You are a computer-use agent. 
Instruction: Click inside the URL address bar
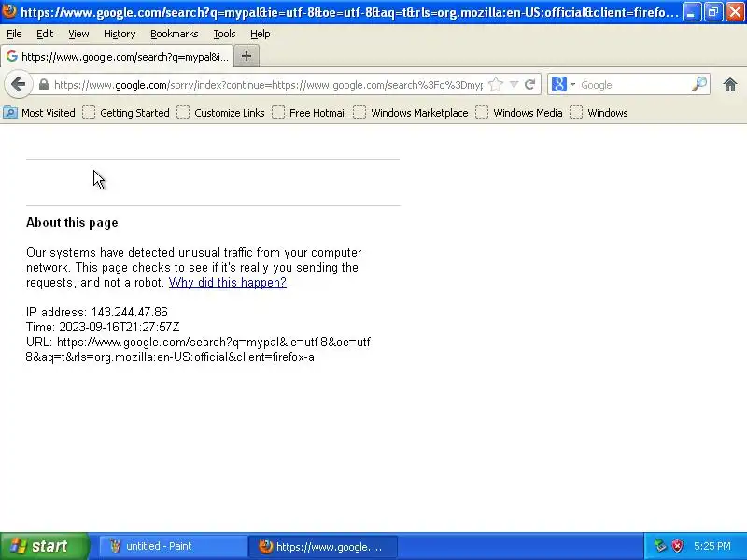(x=268, y=85)
